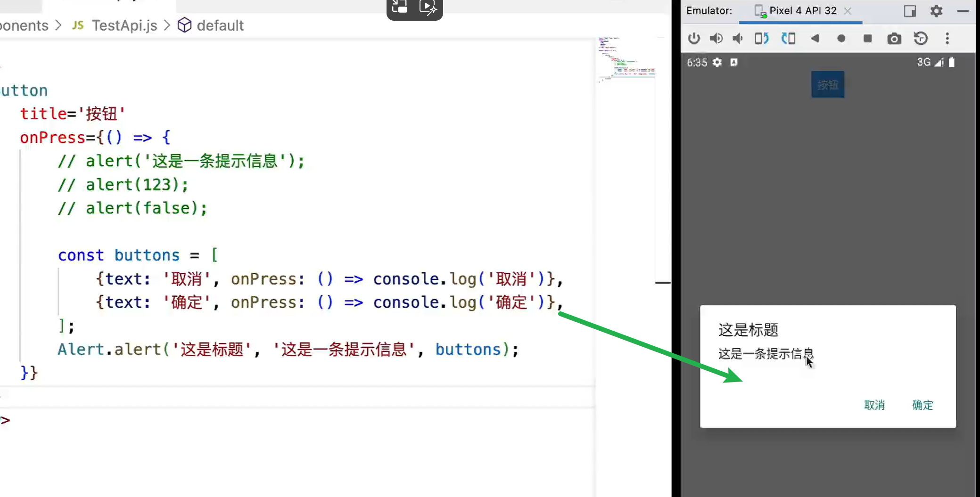Click the '// alert(123);' comment line
Screen dimensions: 980x497
tap(123, 185)
